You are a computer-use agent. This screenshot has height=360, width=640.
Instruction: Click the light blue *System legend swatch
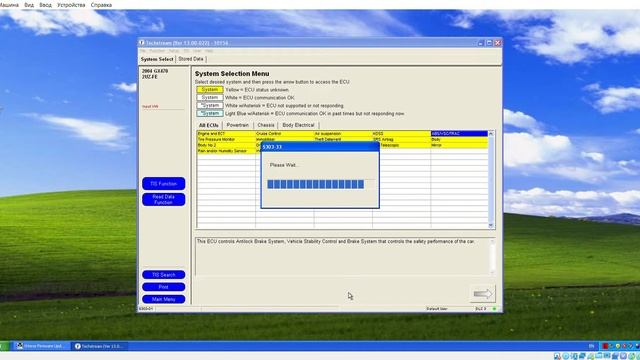(210, 113)
